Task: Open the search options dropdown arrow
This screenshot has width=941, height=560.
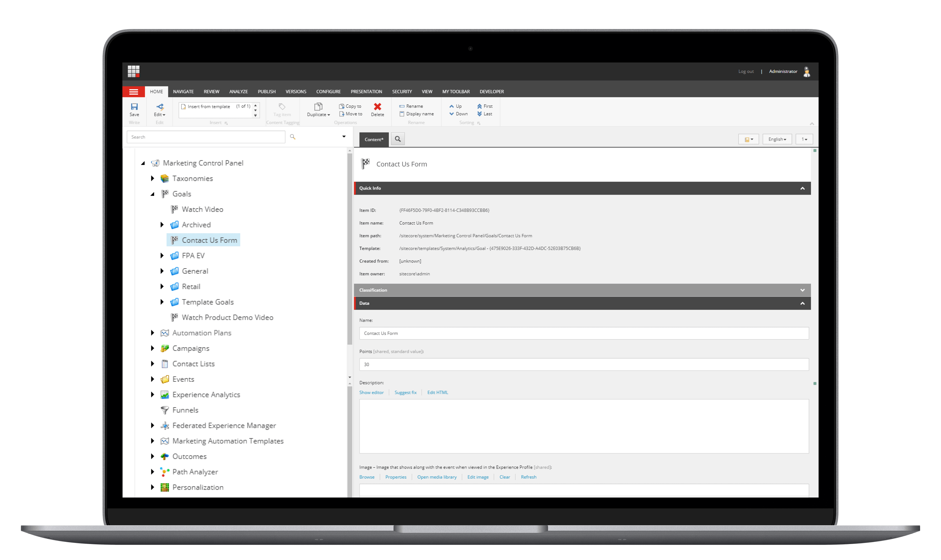Action: pyautogui.click(x=343, y=137)
